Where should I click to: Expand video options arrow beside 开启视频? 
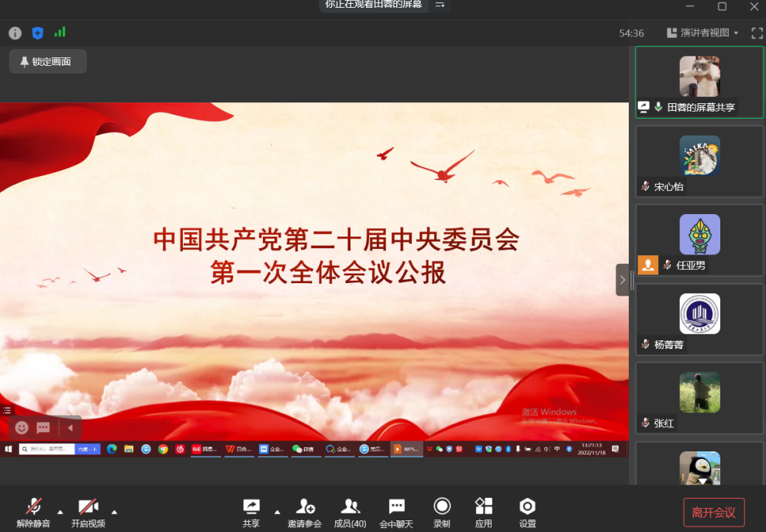click(115, 512)
